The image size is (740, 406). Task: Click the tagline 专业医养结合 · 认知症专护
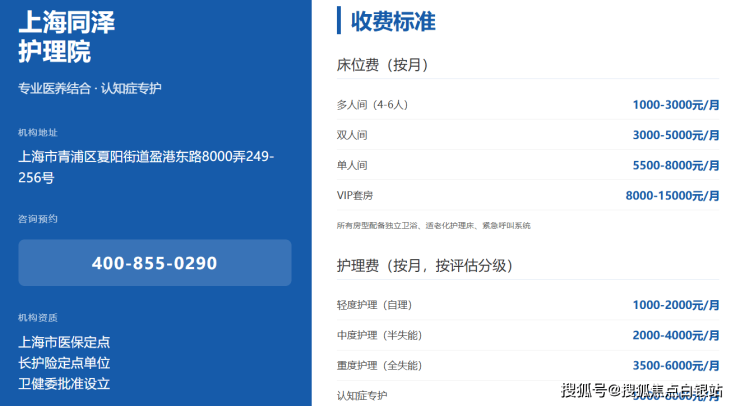click(x=90, y=88)
